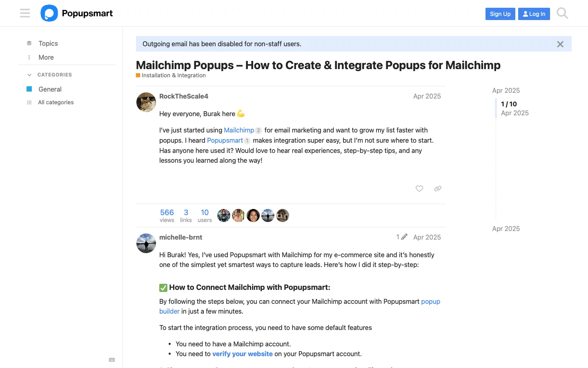Jump to bottom date on the timeline

506,229
